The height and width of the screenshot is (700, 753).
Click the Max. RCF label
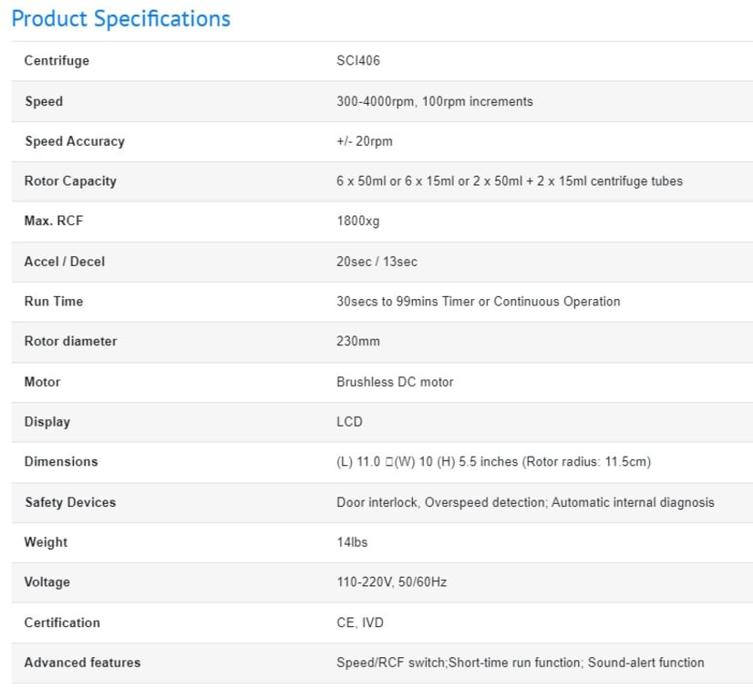pos(54,221)
